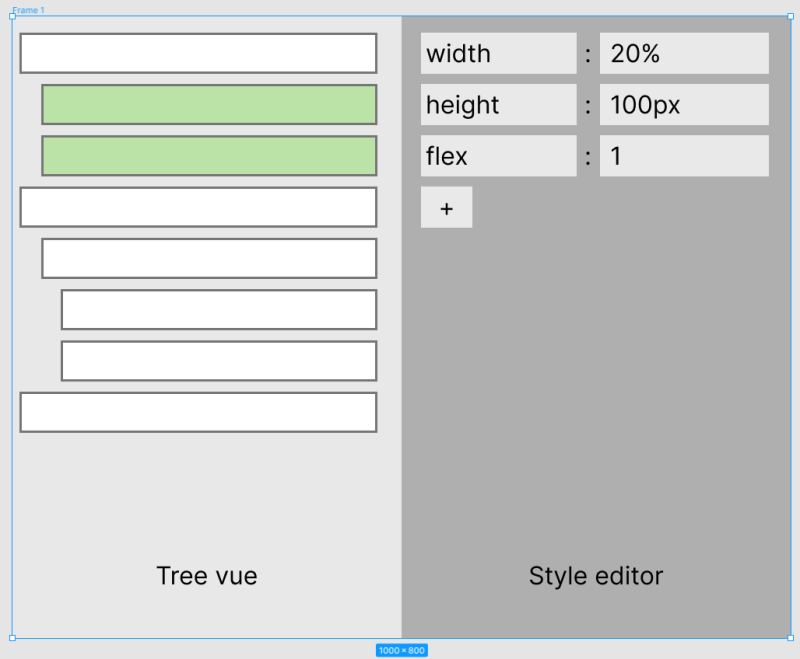Screen dimensions: 800x659
Task: Select the fourth white tree node
Action: (x=197, y=207)
